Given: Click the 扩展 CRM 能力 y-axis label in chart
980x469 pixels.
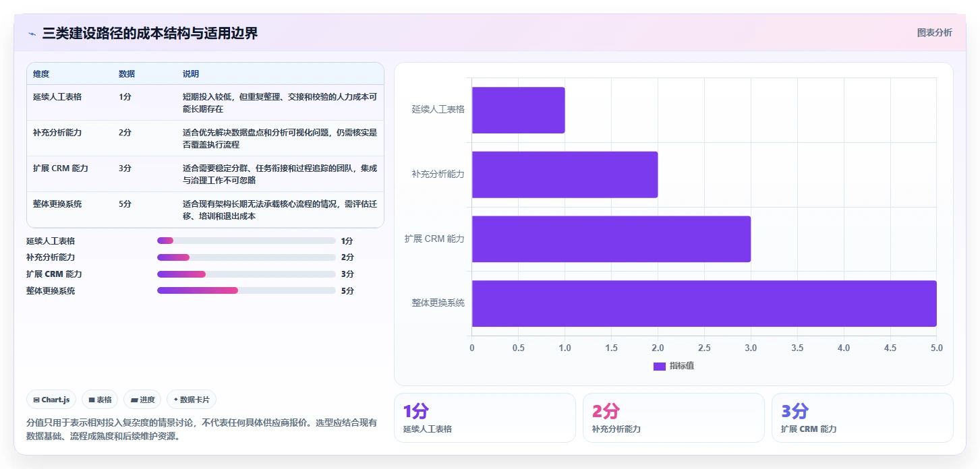Looking at the screenshot, I should pyautogui.click(x=435, y=239).
